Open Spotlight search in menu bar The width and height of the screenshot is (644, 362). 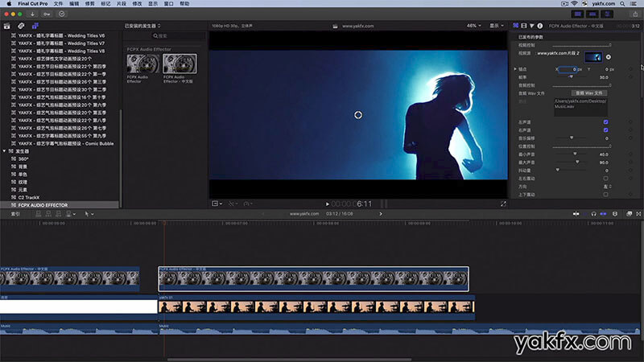pyautogui.click(x=622, y=3)
